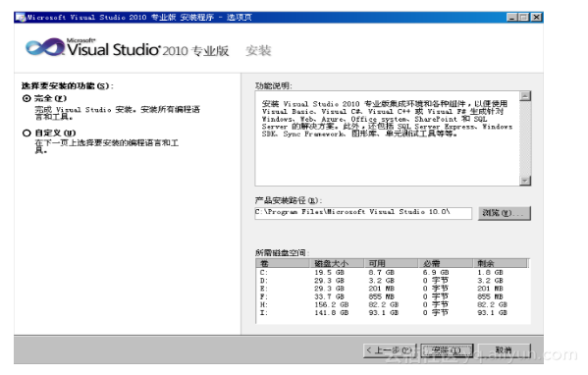Select the 完全 full installation radio button
The width and height of the screenshot is (588, 375).
pos(27,98)
